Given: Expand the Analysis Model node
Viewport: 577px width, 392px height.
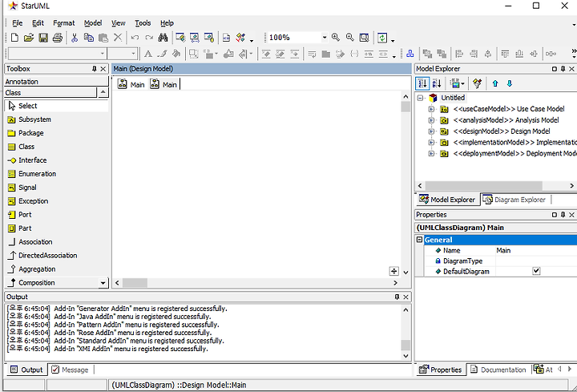Looking at the screenshot, I should pos(431,120).
